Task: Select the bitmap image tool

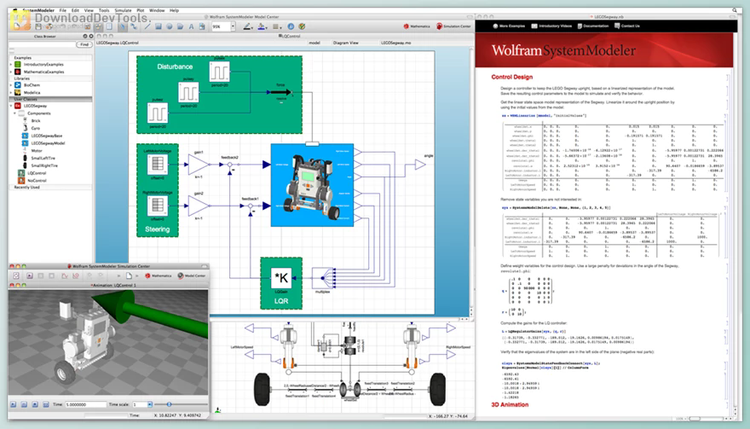Action: (201, 27)
